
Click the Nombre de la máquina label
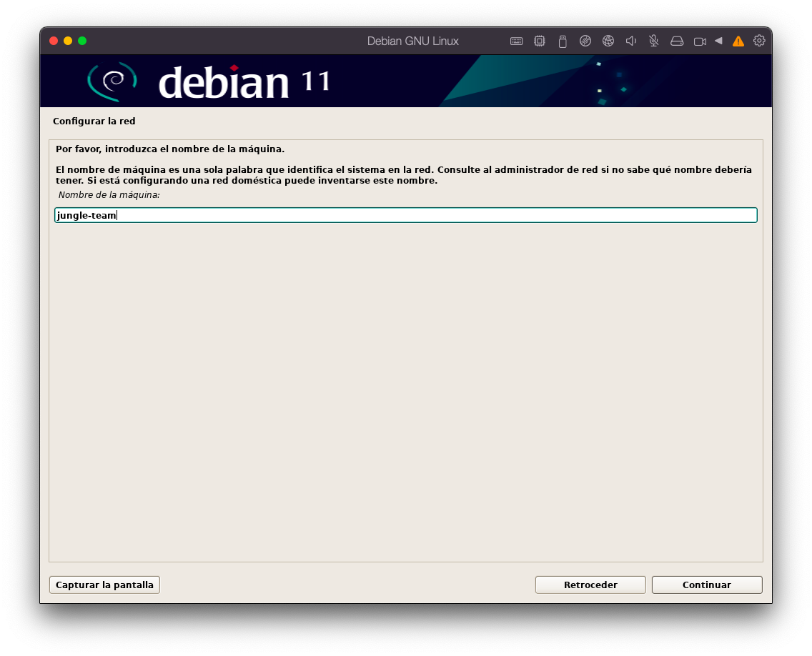click(x=109, y=194)
